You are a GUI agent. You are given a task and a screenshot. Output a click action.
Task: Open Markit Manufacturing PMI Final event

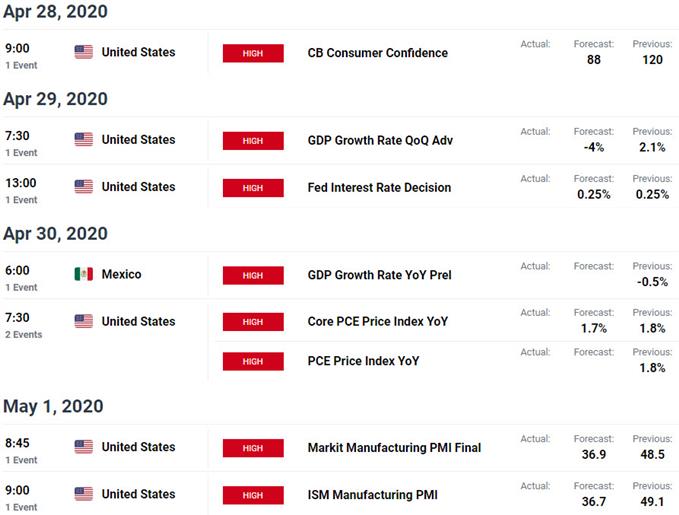[394, 447]
